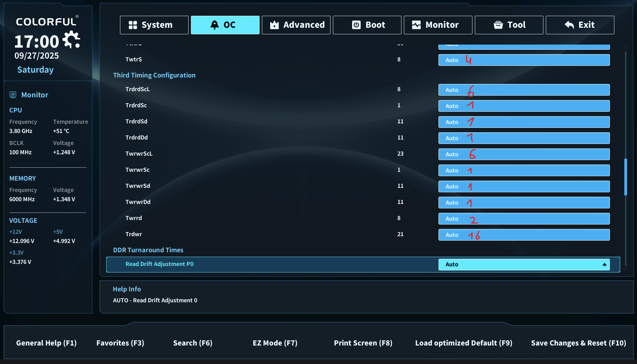The height and width of the screenshot is (364, 637).
Task: Click the BCLK 100 MHz value
Action: coord(20,152)
